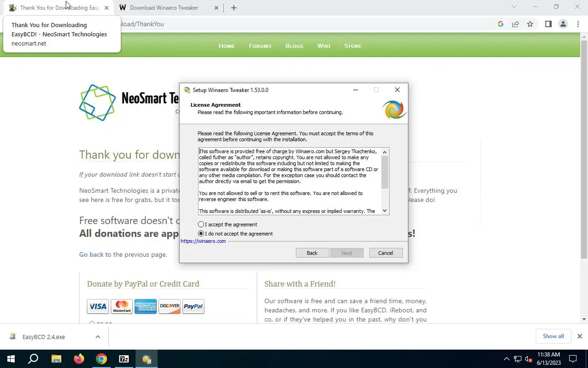
Task: Click the VISA card icon
Action: coord(98,306)
